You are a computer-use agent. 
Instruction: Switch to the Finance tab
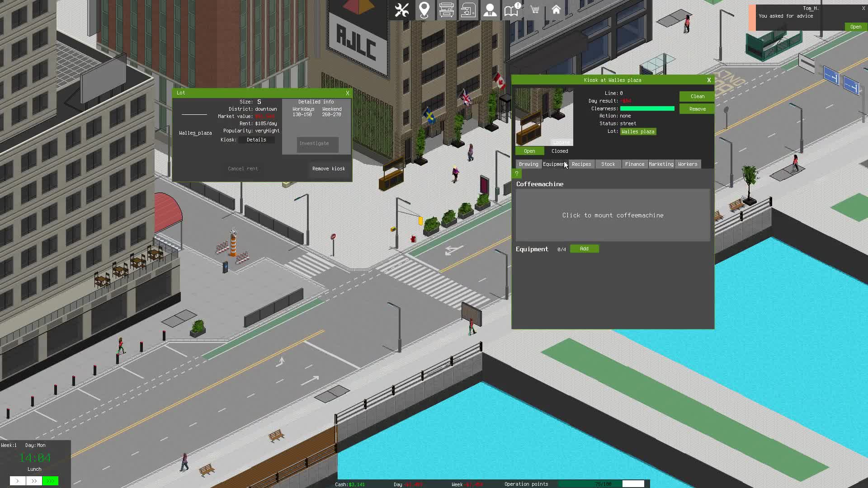coord(634,164)
